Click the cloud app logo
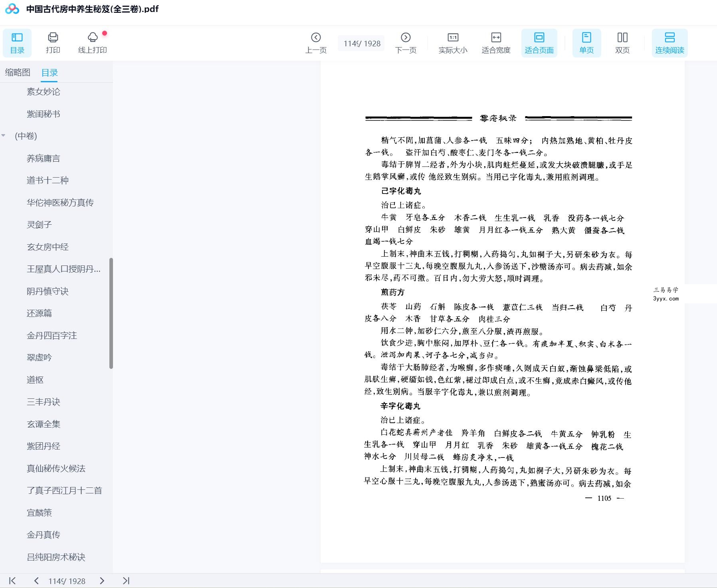The height and width of the screenshot is (588, 717). click(x=12, y=9)
